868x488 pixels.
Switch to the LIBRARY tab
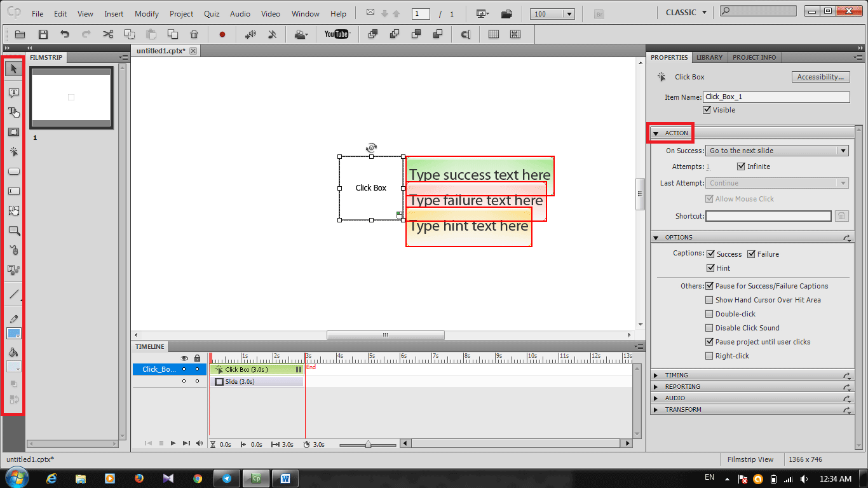tap(709, 57)
